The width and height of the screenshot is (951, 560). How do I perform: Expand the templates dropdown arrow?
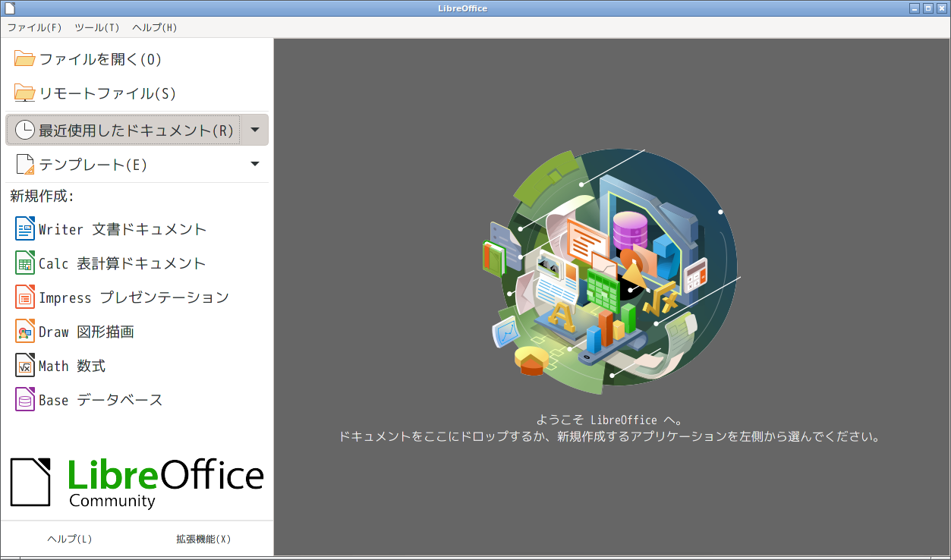255,164
